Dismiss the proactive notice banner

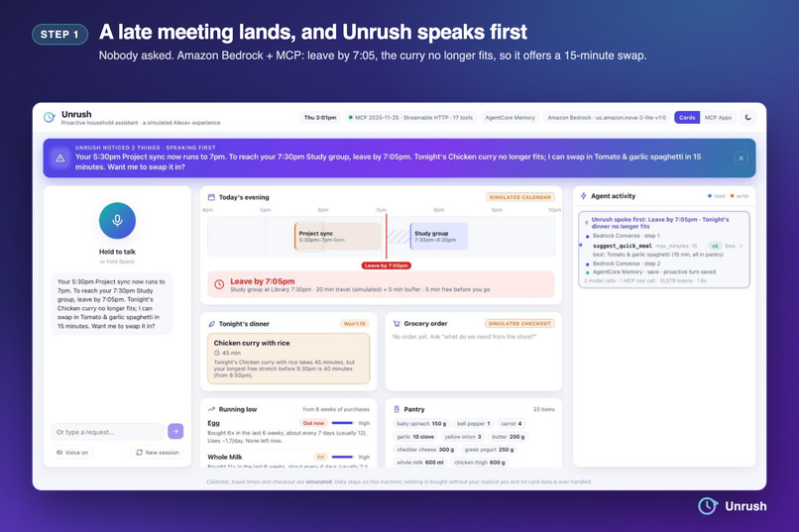click(x=741, y=159)
